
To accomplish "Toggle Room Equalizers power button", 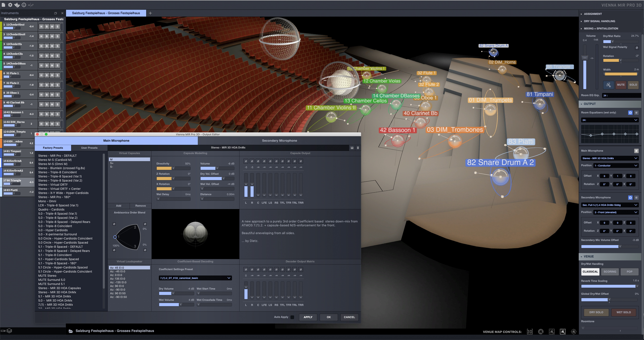I will click(x=630, y=113).
